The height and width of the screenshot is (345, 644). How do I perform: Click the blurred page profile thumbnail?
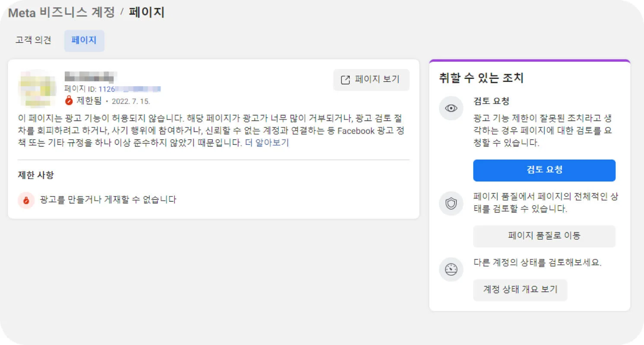pyautogui.click(x=37, y=88)
